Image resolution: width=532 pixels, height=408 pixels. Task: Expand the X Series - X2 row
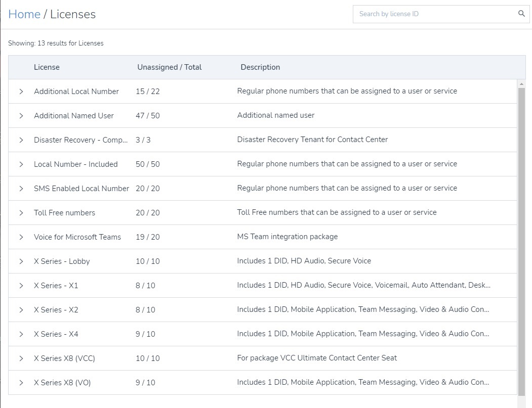click(21, 310)
